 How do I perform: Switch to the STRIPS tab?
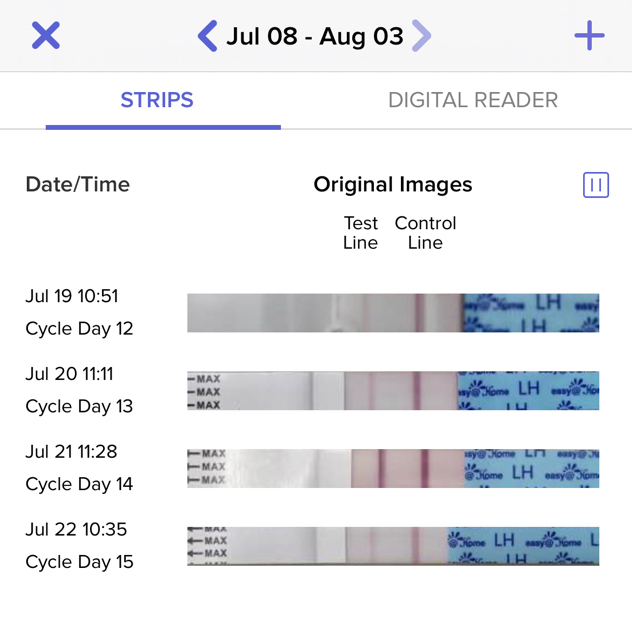click(157, 100)
